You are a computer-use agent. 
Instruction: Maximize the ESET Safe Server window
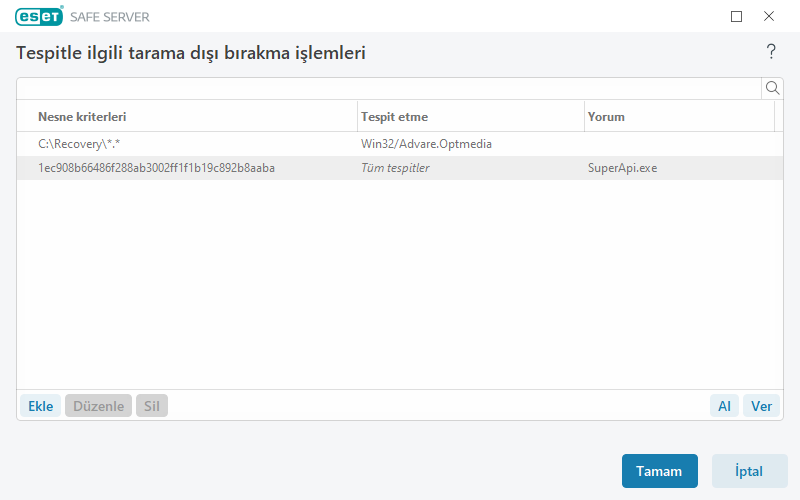tap(737, 16)
